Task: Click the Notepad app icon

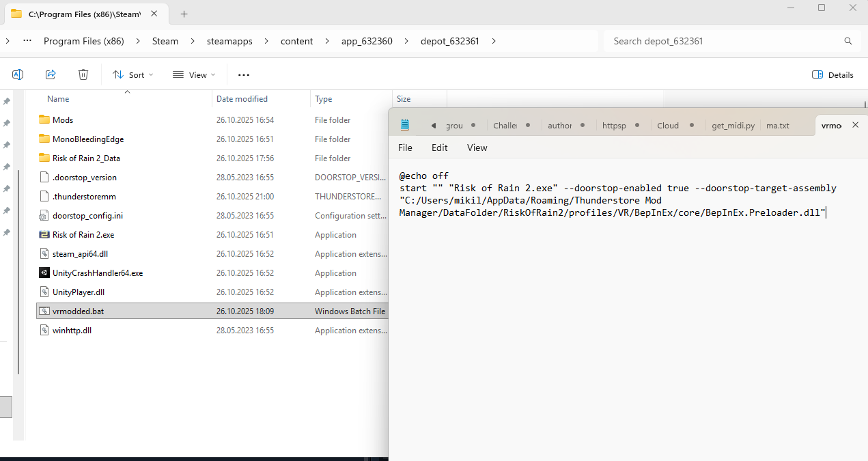Action: click(405, 125)
